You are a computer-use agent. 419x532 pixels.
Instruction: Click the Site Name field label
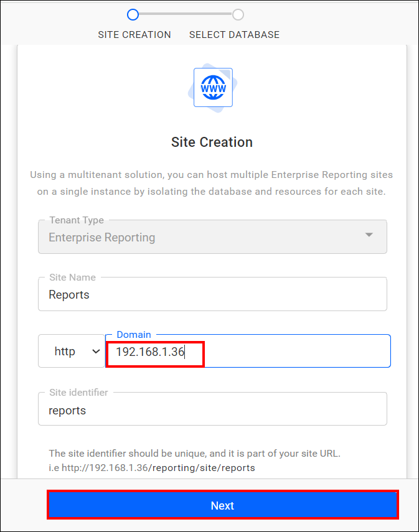(x=72, y=278)
